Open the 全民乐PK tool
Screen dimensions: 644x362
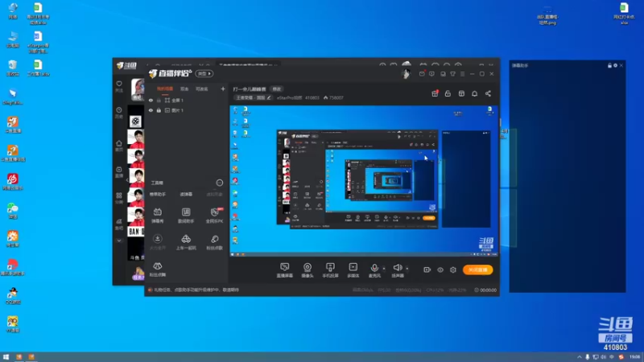point(214,215)
